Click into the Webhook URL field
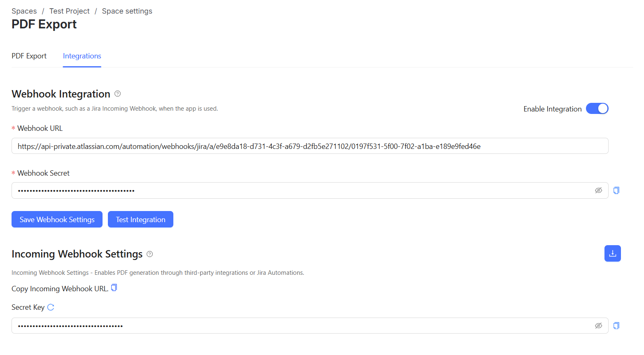The width and height of the screenshot is (644, 355). pyautogui.click(x=310, y=146)
